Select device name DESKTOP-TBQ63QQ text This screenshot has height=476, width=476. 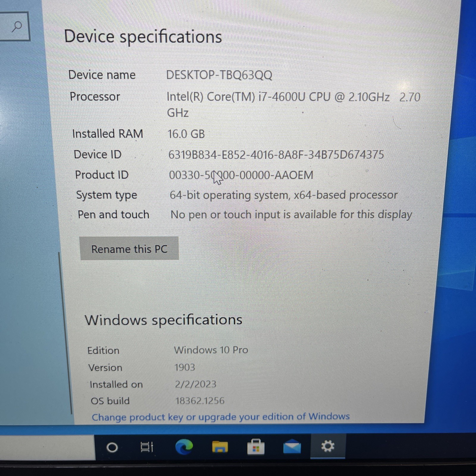click(219, 75)
